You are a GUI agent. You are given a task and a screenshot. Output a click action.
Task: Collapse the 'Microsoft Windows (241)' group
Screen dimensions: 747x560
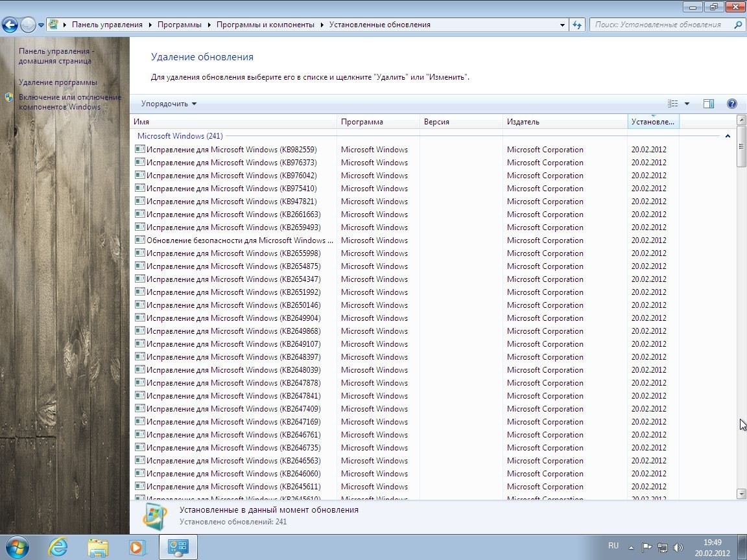click(728, 136)
